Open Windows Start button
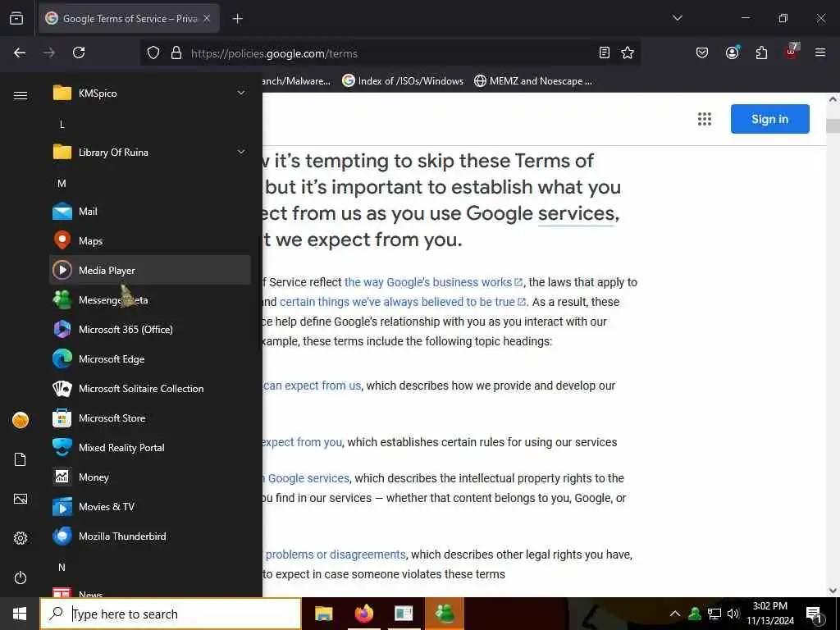The width and height of the screenshot is (840, 630). pyautogui.click(x=20, y=614)
